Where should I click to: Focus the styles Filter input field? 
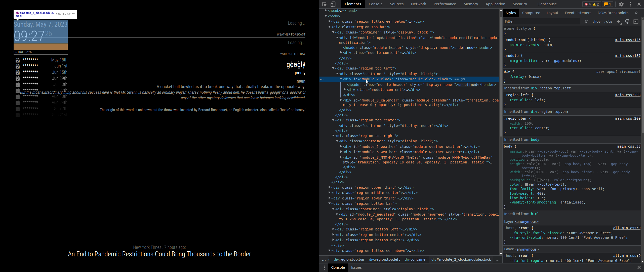click(541, 22)
